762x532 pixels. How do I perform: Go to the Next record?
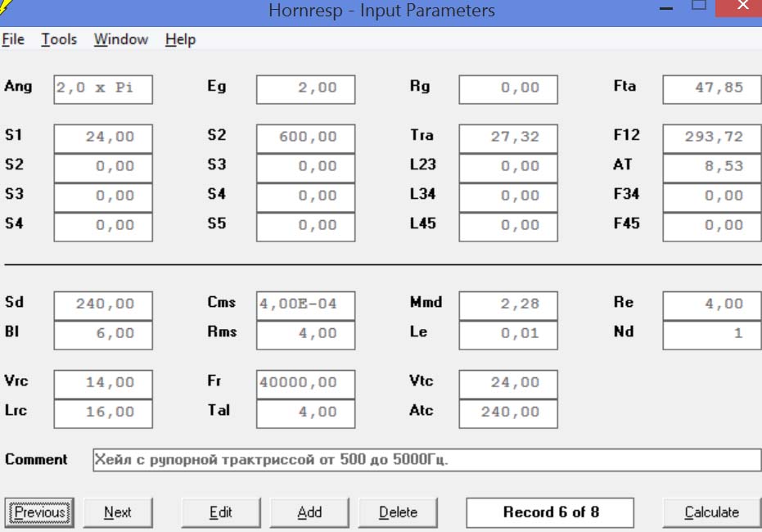point(118,512)
